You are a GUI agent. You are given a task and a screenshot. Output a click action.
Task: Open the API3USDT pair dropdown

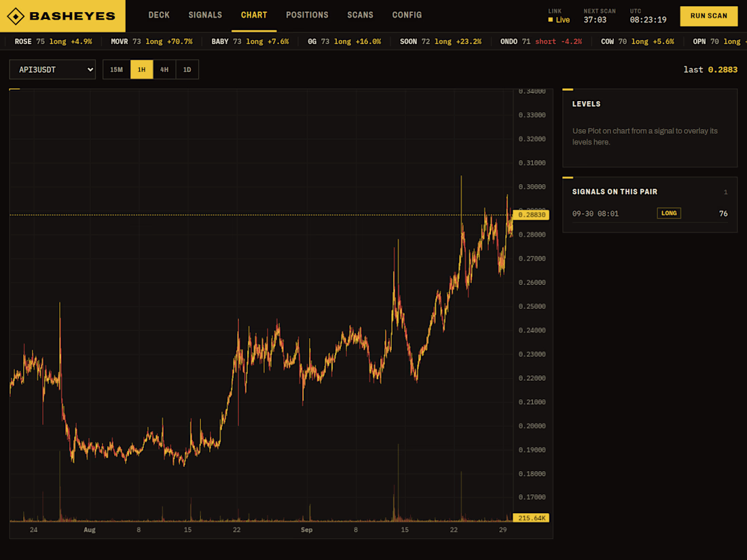[x=52, y=69]
